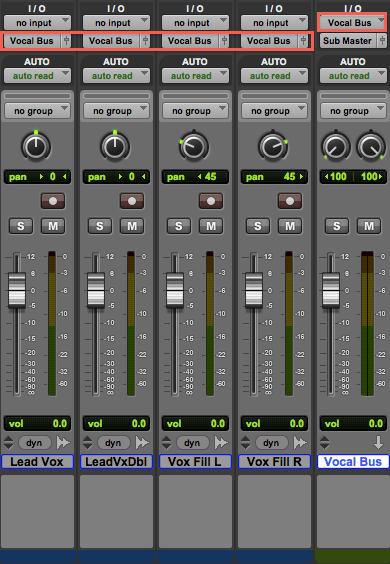Open LeadVxDbl output 'Vocal Bus' selector
390x564 pixels.
click(x=111, y=41)
